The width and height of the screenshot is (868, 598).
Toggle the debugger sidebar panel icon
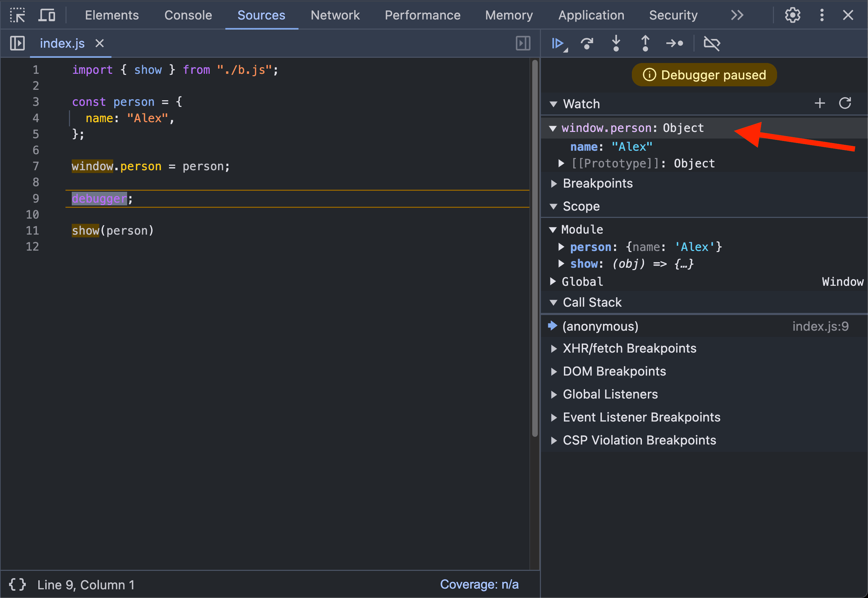point(523,44)
